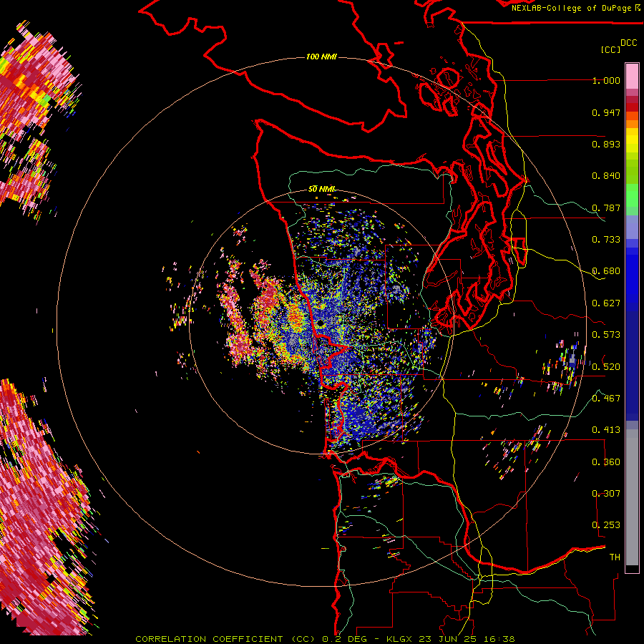Click the 0.680 scale label

(x=606, y=271)
